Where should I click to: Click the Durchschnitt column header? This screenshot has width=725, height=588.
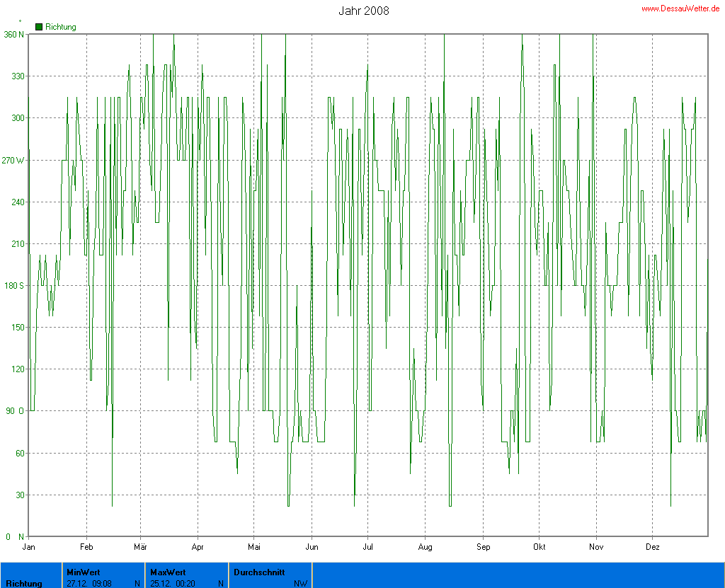(x=259, y=572)
